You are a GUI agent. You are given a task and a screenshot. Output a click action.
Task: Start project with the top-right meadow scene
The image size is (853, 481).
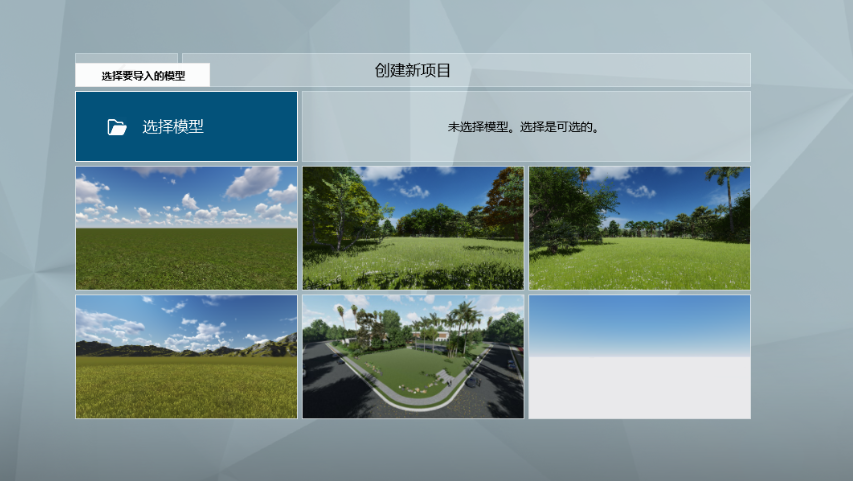pyautogui.click(x=639, y=228)
